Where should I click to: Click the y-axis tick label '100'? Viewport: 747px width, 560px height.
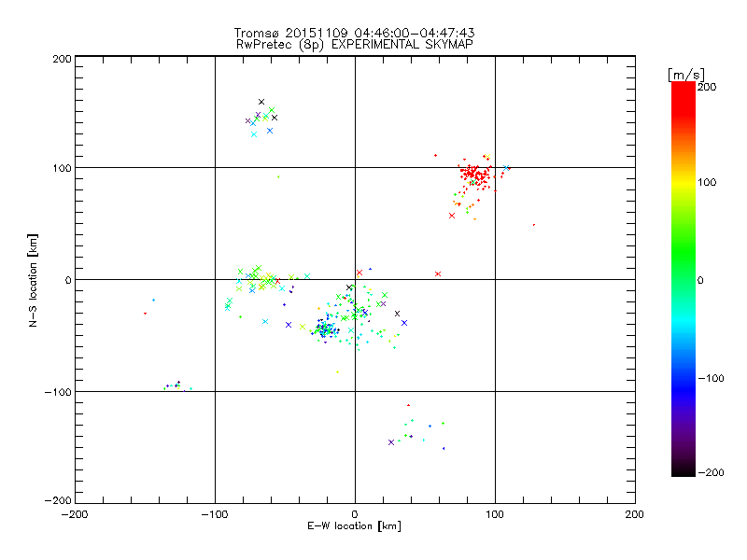tap(62, 168)
